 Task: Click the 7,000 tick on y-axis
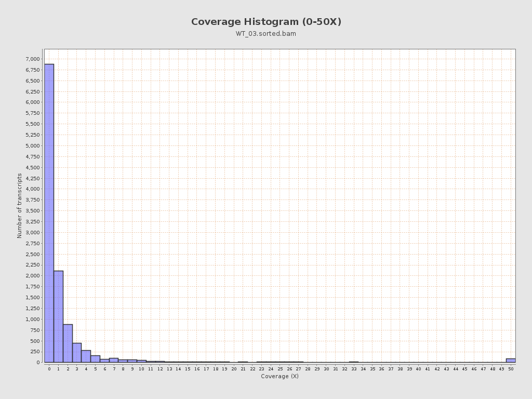coord(33,59)
